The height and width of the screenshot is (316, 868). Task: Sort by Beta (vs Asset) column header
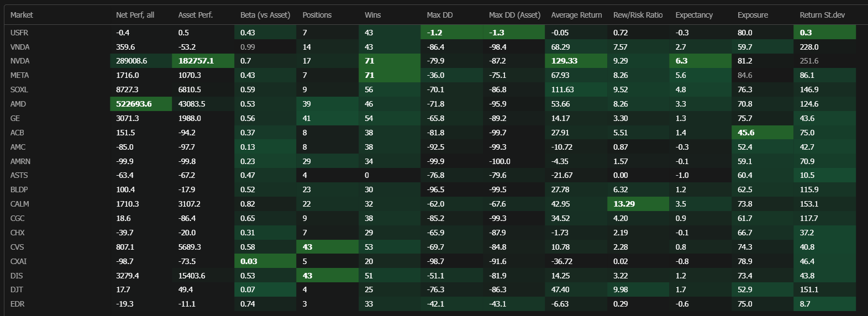(265, 15)
